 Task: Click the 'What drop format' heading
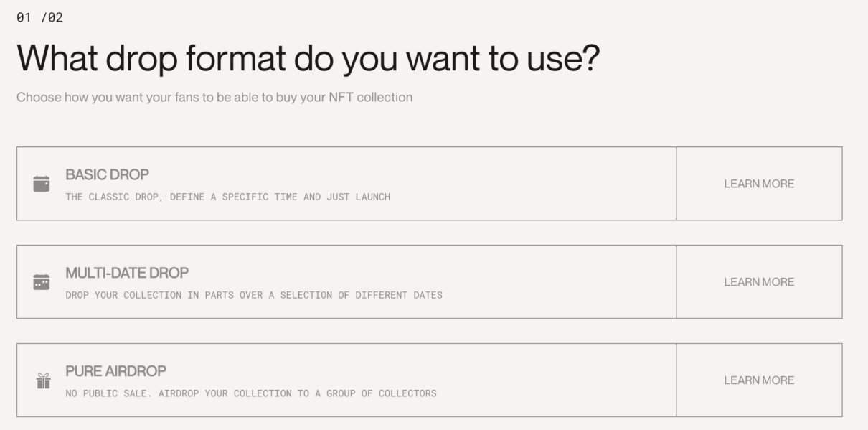[307, 59]
